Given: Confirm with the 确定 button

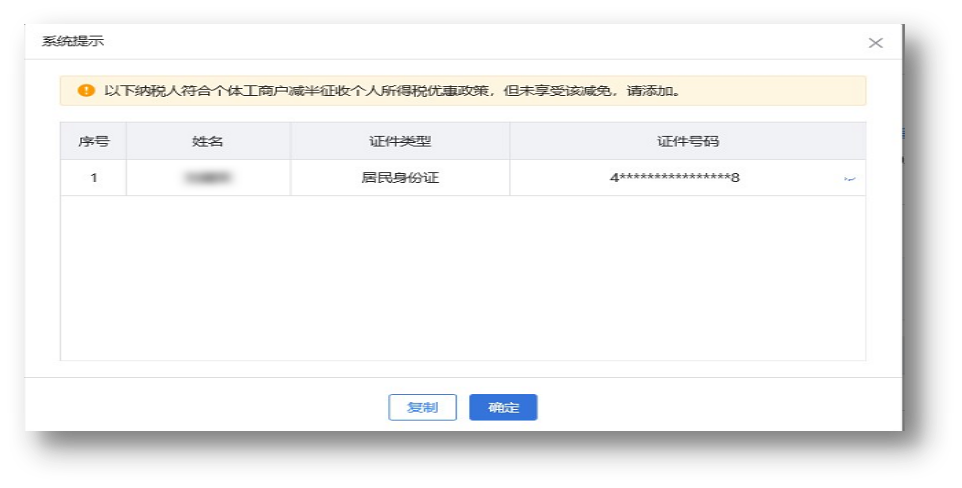Looking at the screenshot, I should tap(503, 407).
